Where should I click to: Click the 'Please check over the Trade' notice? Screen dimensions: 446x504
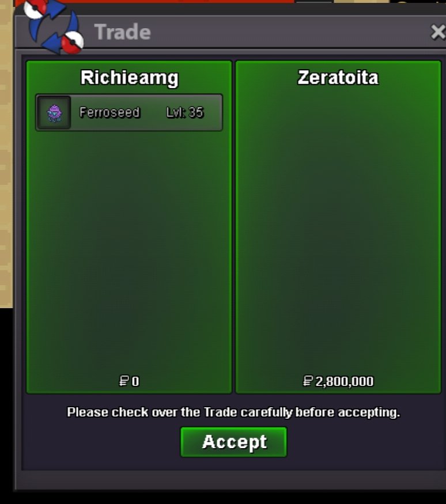pos(233,412)
